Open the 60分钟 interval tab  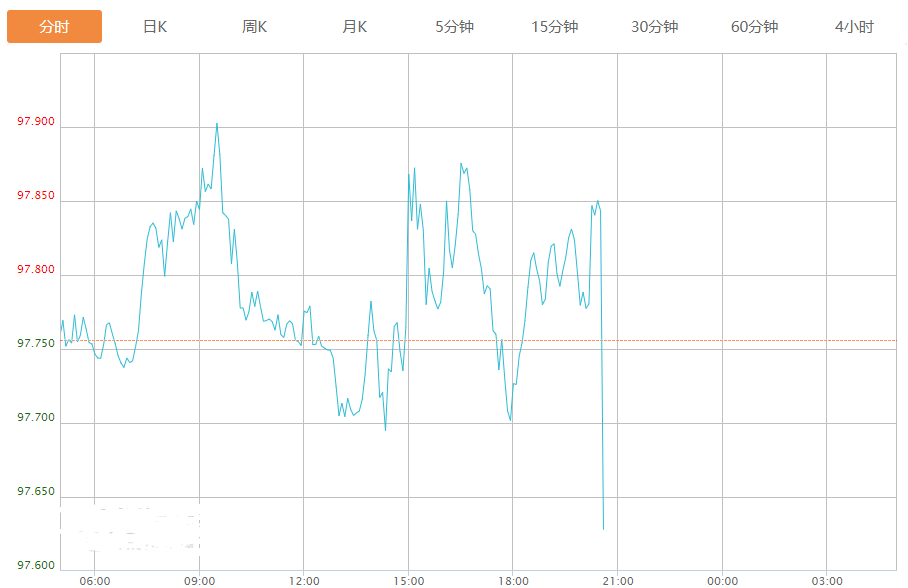[x=754, y=27]
